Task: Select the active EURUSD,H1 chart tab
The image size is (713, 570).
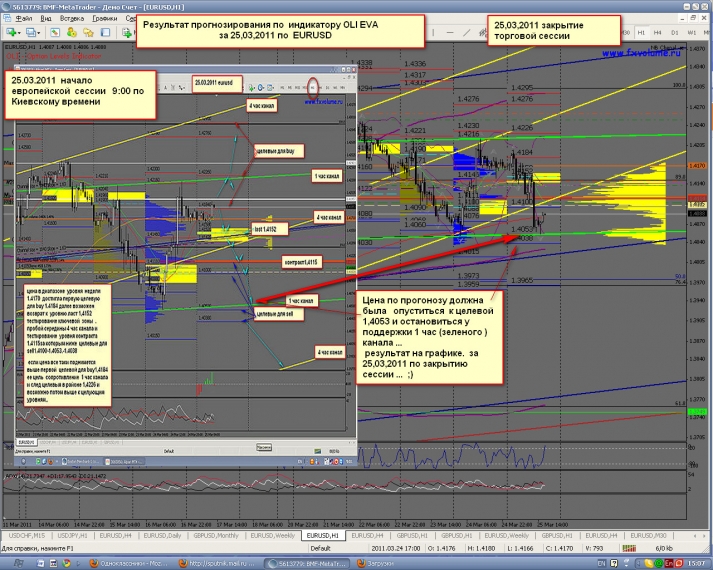Action: tap(323, 535)
